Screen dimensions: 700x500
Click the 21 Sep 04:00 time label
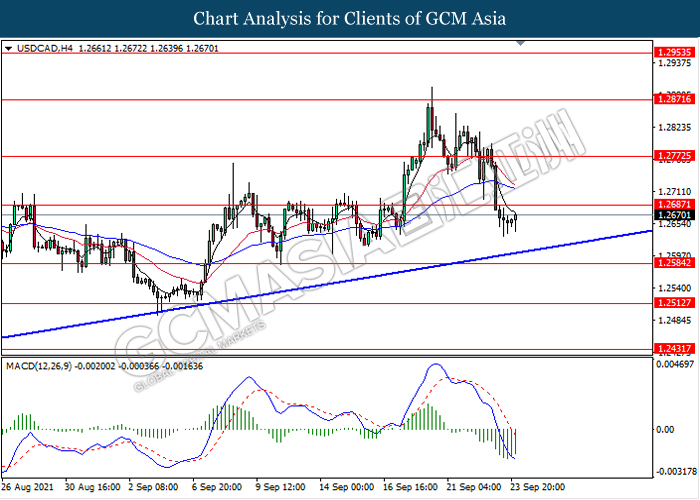(x=474, y=487)
